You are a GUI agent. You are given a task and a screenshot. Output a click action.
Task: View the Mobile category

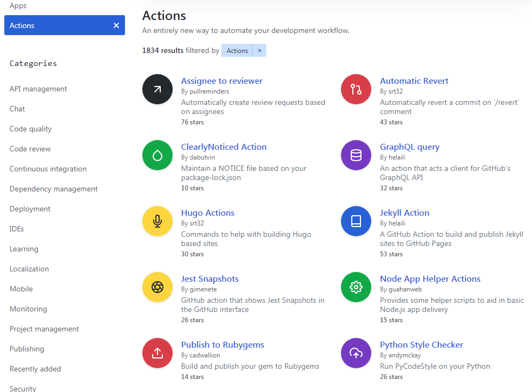coord(21,289)
